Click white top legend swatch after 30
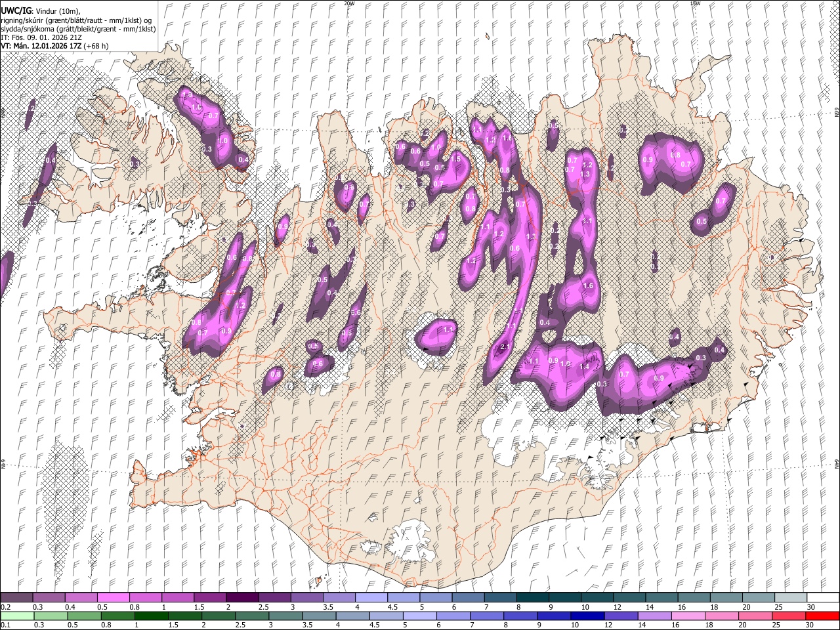The height and width of the screenshot is (630, 840). [x=823, y=597]
